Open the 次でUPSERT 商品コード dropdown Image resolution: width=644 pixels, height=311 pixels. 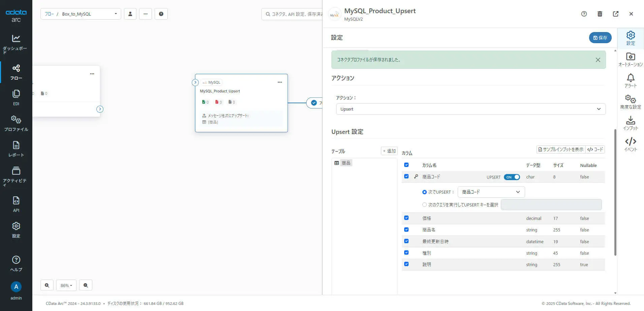click(x=491, y=192)
